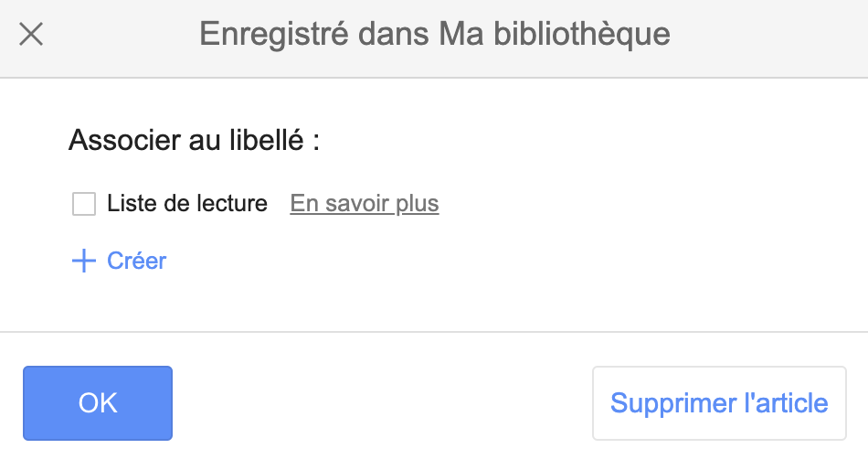Screen dimensions: 868x470
Task: Validate the label choice with OK
Action: pyautogui.click(x=98, y=403)
